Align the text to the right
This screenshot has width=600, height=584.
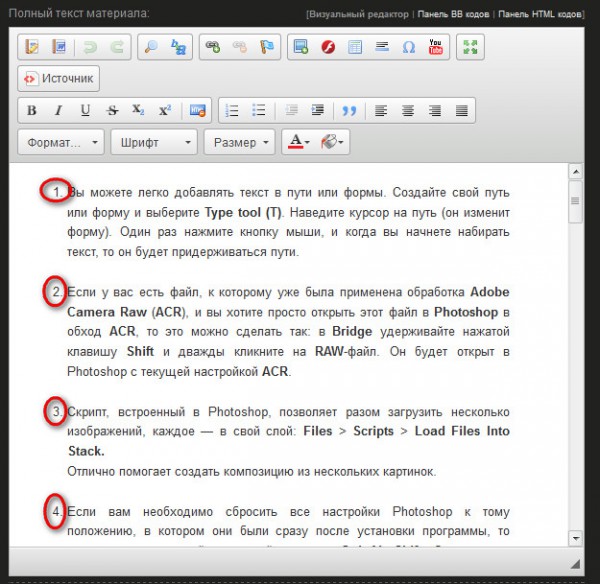point(435,111)
